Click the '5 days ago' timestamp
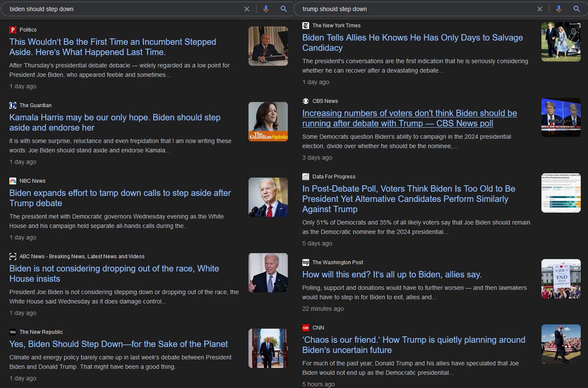Image resolution: width=588 pixels, height=388 pixels. point(317,243)
